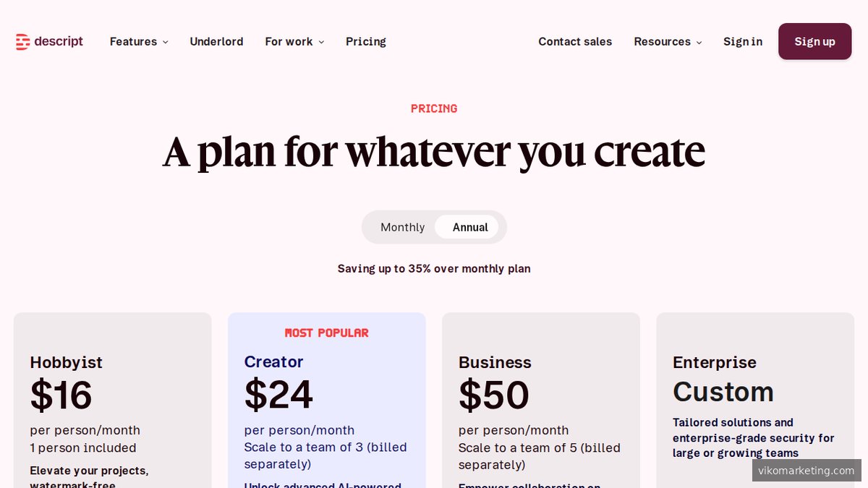Click the main pricing headline text
This screenshot has width=868, height=488.
tap(434, 151)
